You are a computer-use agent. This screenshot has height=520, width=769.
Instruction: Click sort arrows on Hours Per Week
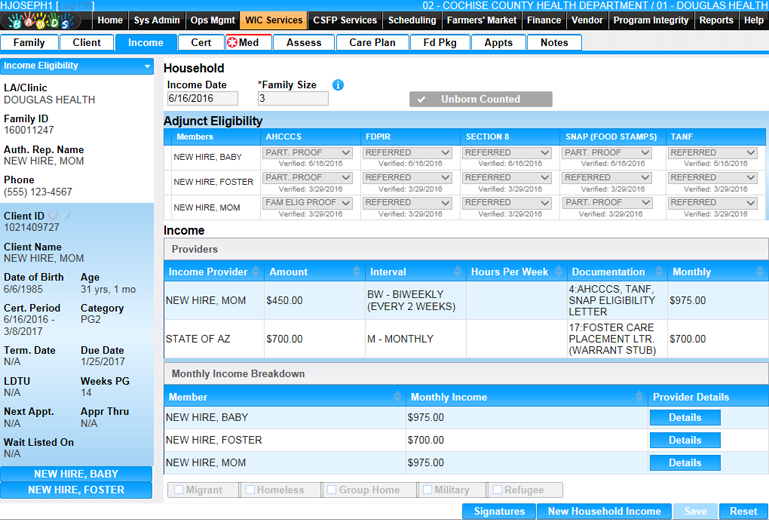[x=560, y=272]
